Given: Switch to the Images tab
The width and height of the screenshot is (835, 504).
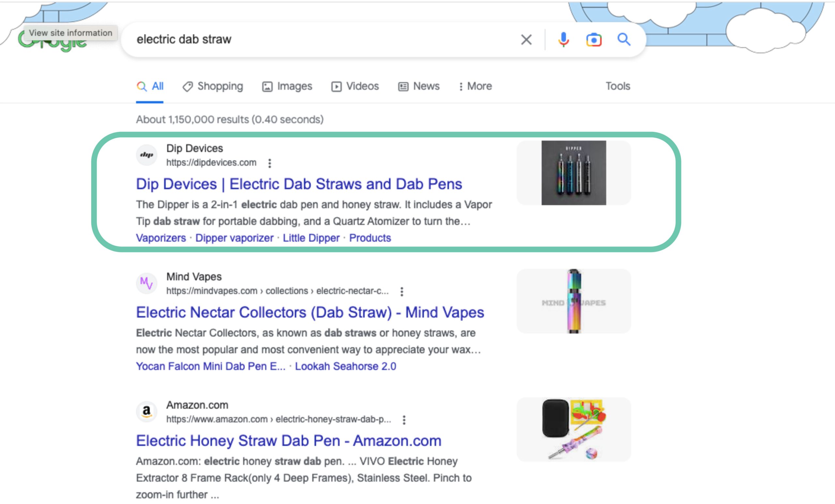Looking at the screenshot, I should point(287,86).
